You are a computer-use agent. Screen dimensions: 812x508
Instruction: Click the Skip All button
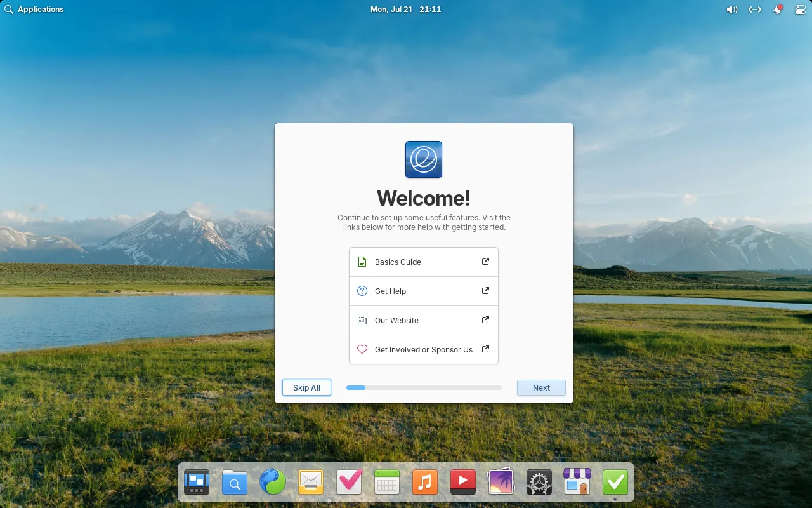[x=306, y=388]
